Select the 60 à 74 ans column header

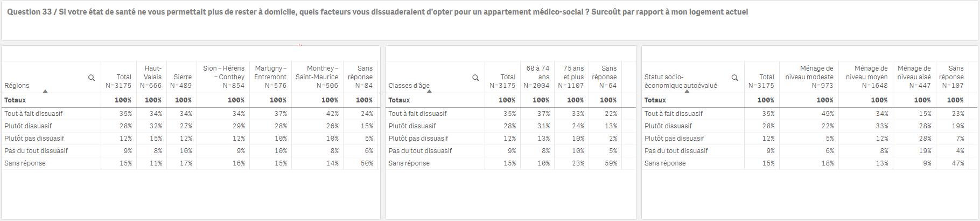click(537, 77)
